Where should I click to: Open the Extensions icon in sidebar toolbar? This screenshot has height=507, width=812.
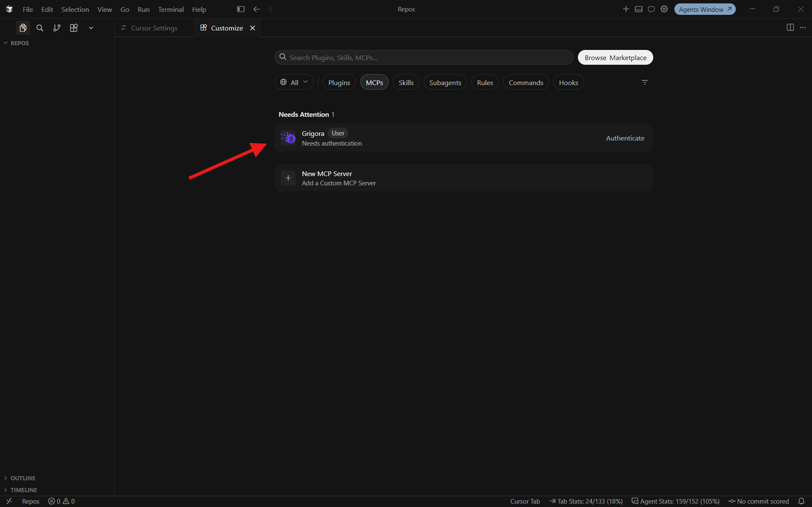[74, 28]
